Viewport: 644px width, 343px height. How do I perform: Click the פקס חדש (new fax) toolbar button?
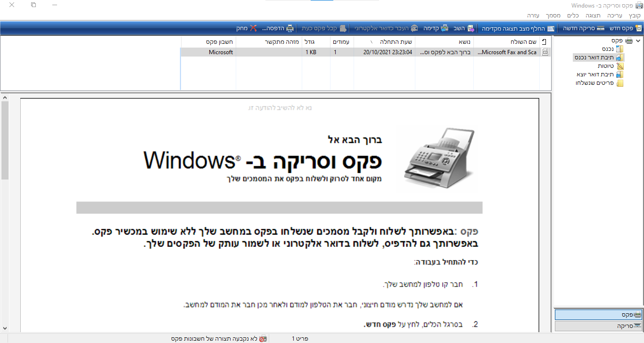(626, 28)
